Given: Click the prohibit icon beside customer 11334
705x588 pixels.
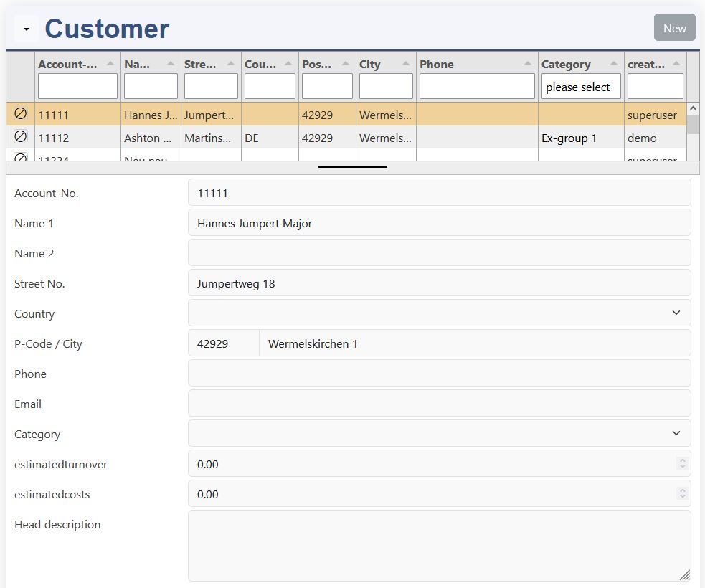Looking at the screenshot, I should click(20, 157).
